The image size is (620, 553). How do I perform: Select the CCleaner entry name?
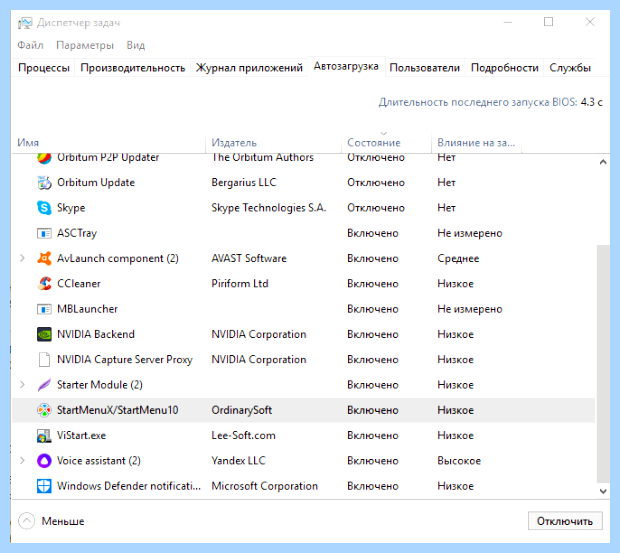coord(79,284)
